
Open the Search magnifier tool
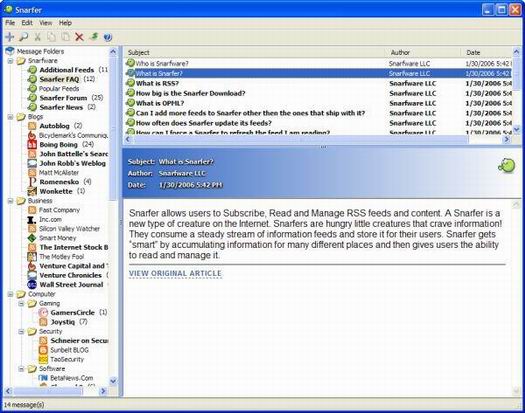click(23, 37)
